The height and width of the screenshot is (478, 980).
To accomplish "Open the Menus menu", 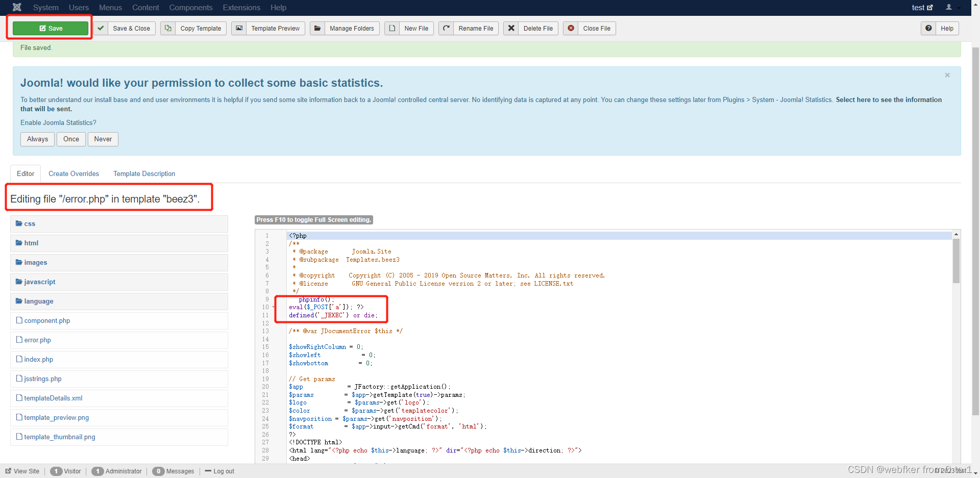I will coord(110,8).
